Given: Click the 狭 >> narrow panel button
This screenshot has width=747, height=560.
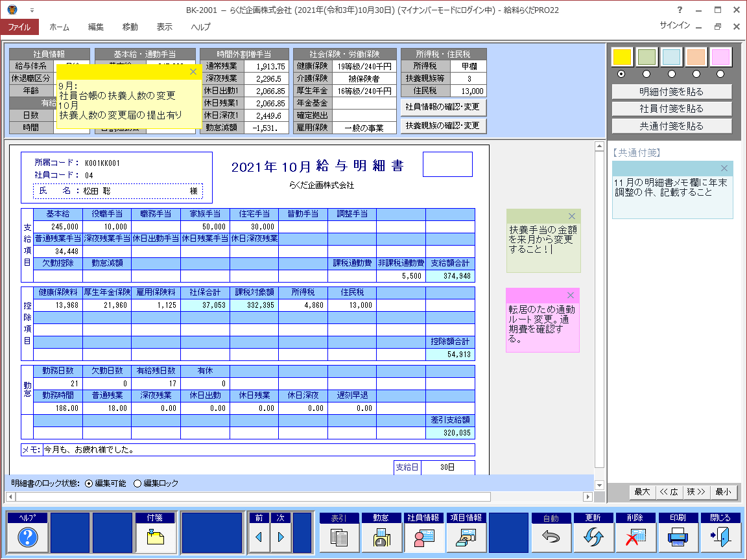Looking at the screenshot, I should tap(696, 492).
